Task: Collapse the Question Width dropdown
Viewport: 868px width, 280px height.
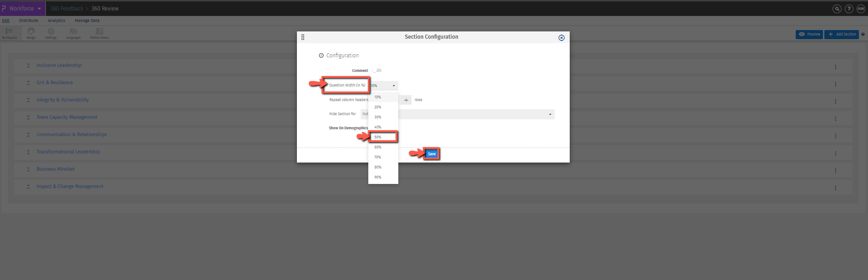Action: (383, 86)
